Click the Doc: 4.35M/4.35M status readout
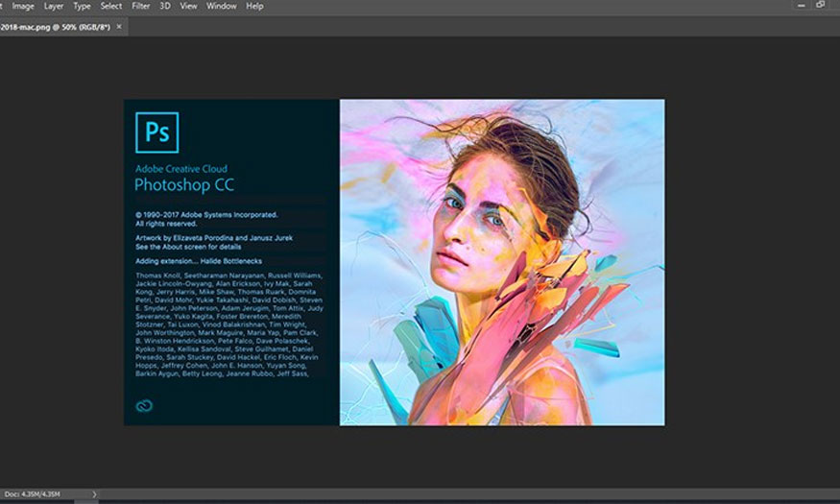This screenshot has width=840, height=504. tap(33, 494)
